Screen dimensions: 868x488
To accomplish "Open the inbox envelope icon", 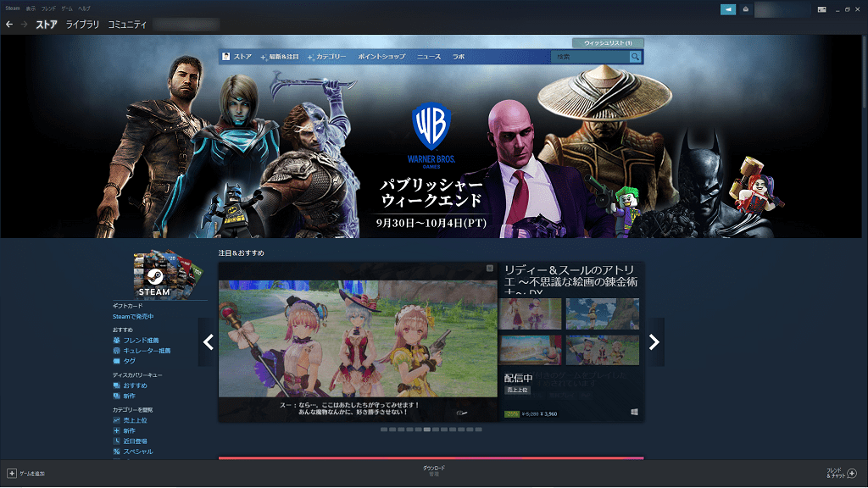I will click(x=746, y=9).
